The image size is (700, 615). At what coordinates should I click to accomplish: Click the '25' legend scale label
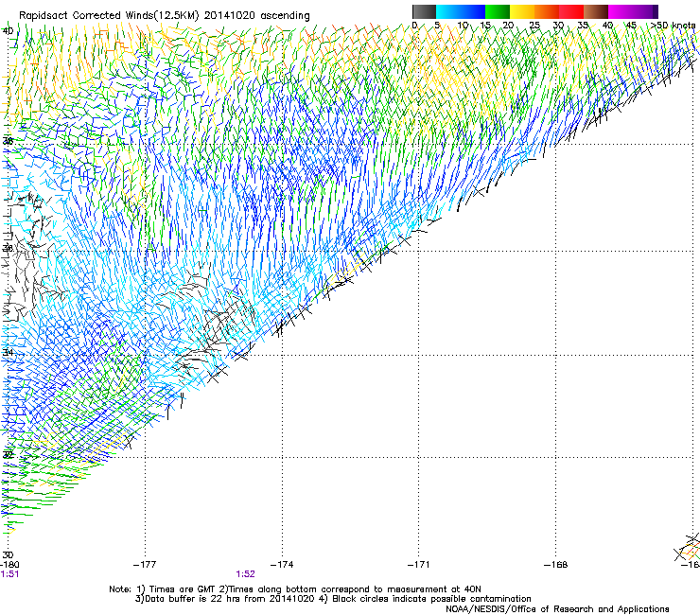click(x=534, y=26)
